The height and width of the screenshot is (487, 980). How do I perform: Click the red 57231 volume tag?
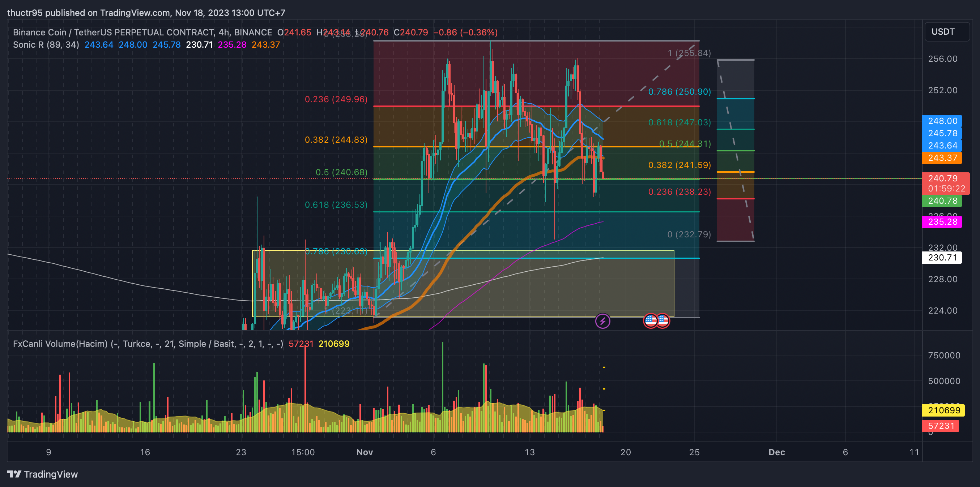pyautogui.click(x=941, y=426)
